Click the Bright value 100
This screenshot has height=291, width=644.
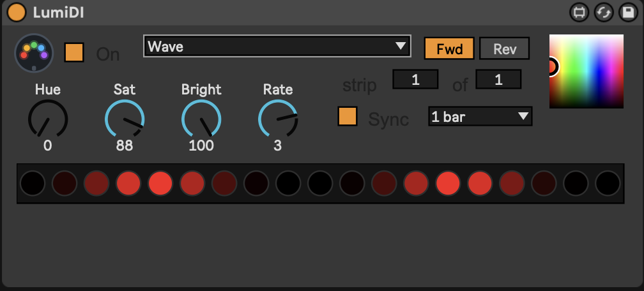[x=201, y=145]
